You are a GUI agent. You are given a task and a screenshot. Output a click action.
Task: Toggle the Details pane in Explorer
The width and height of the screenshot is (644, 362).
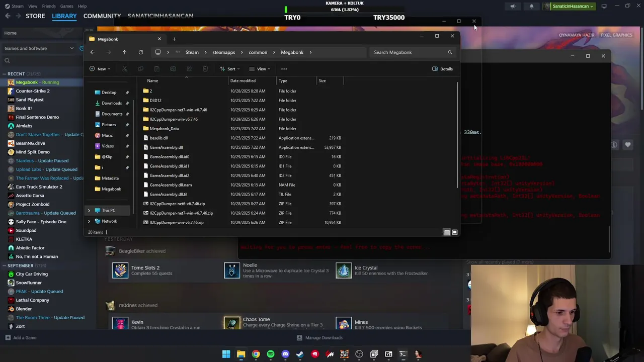tap(443, 69)
